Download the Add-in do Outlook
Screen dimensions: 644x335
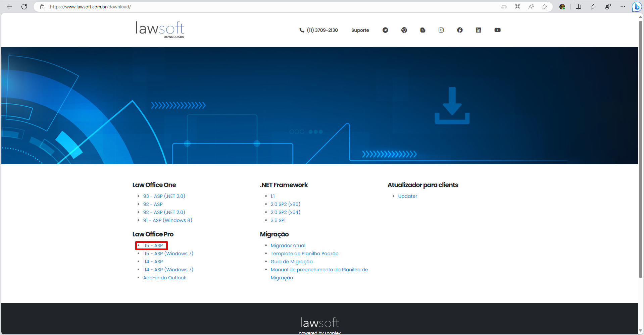click(x=164, y=278)
